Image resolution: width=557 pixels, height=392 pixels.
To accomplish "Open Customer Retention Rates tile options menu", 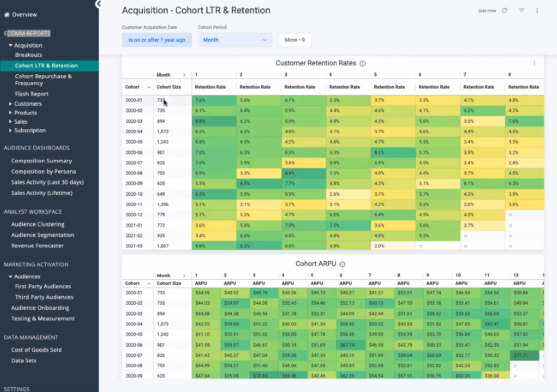I will [x=534, y=63].
